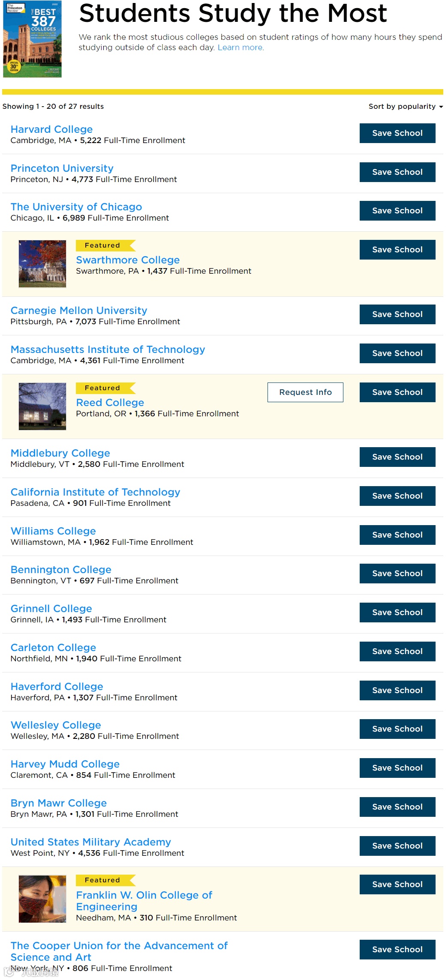Open the Bryn Mawr College listing

click(x=59, y=803)
